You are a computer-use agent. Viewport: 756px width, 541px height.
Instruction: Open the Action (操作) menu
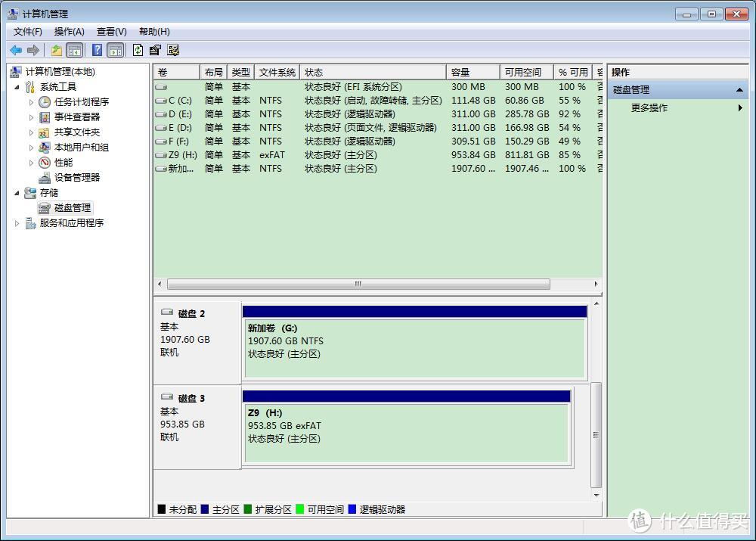(x=70, y=31)
